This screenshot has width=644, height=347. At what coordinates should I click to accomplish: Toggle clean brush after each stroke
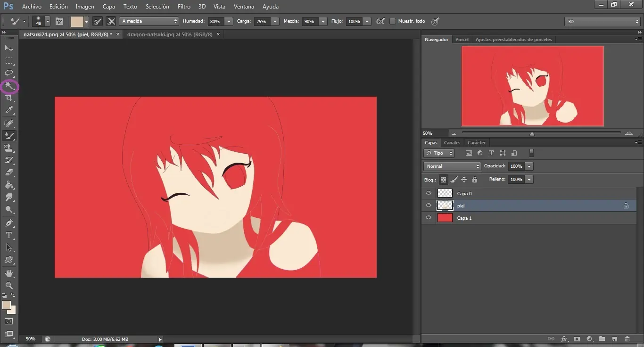[x=111, y=21]
